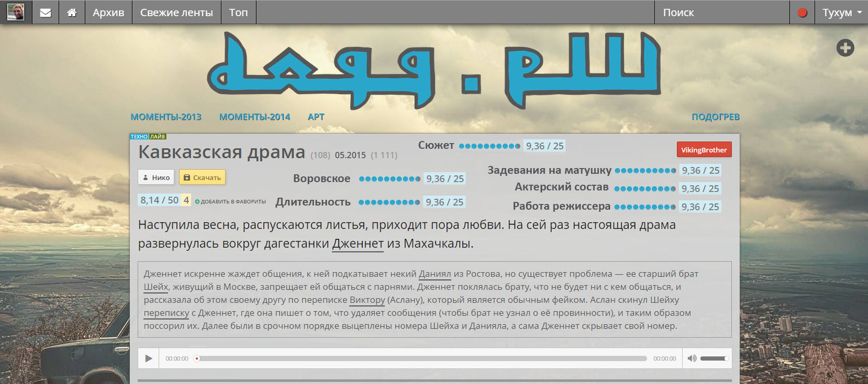
Task: Follow the Даниял link in description
Action: pos(435,274)
